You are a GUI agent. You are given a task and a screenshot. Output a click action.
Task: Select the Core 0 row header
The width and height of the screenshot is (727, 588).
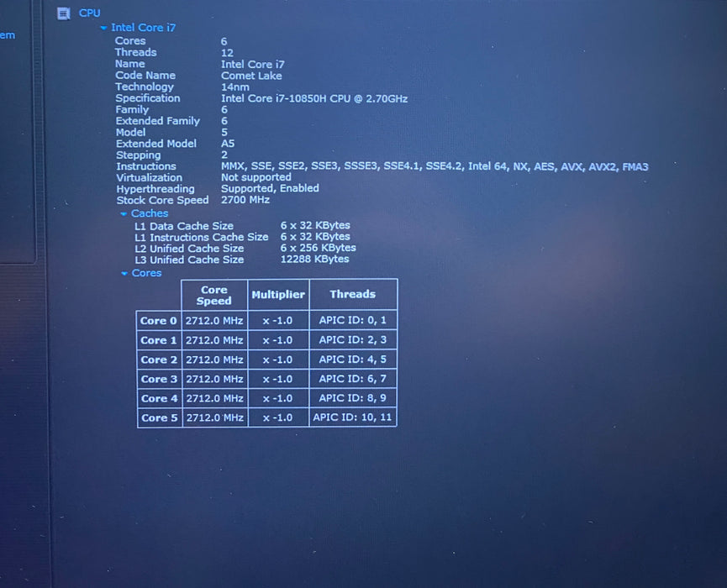point(159,321)
